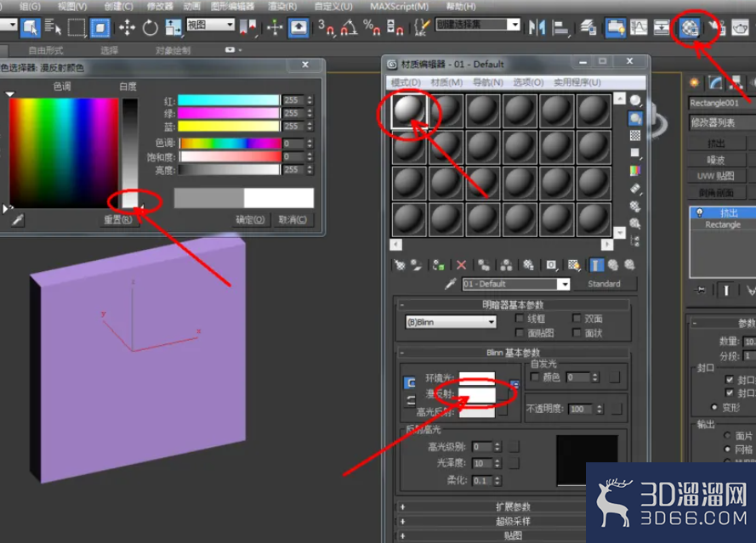
Task: Click the eyedropper in color selector
Action: click(x=17, y=220)
